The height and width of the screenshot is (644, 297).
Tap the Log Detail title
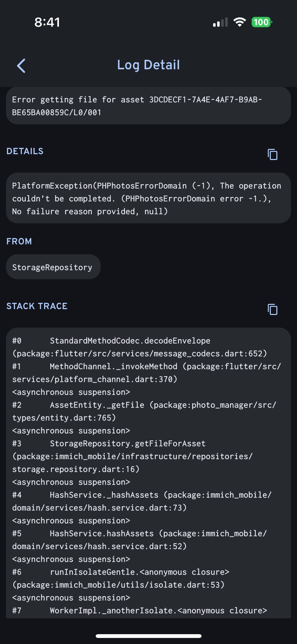pyautogui.click(x=148, y=65)
